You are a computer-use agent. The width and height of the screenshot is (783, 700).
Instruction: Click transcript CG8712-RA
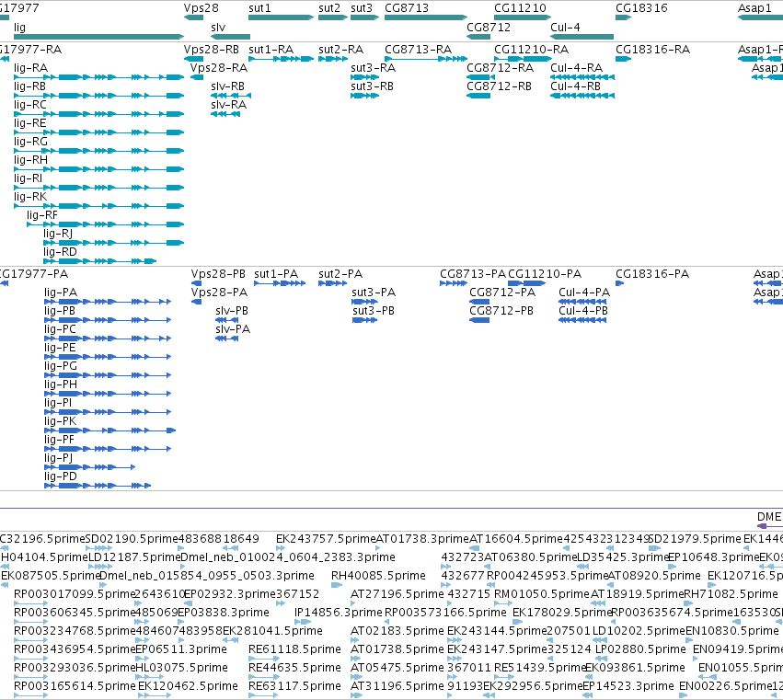coord(480,77)
